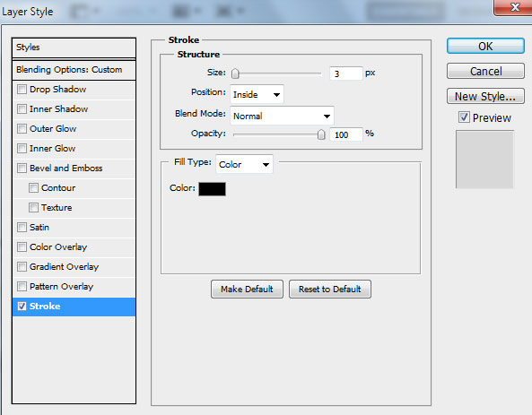The height and width of the screenshot is (415, 532).
Task: Open the Color Overlay settings label
Action: 58,246
